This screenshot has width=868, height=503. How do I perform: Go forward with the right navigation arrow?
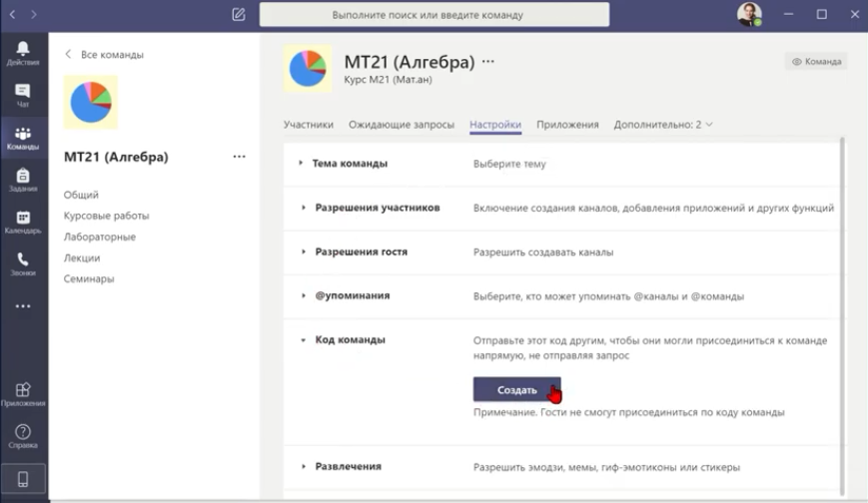tap(34, 14)
